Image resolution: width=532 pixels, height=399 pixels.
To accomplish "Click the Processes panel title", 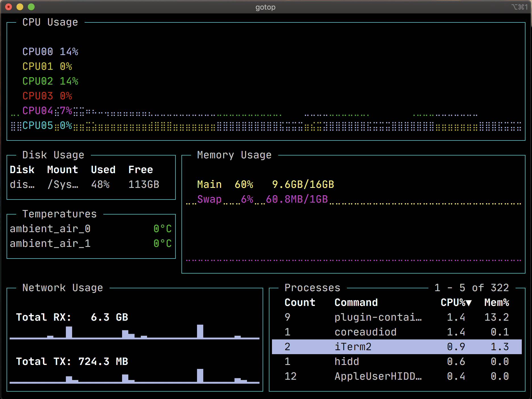I will pyautogui.click(x=312, y=288).
